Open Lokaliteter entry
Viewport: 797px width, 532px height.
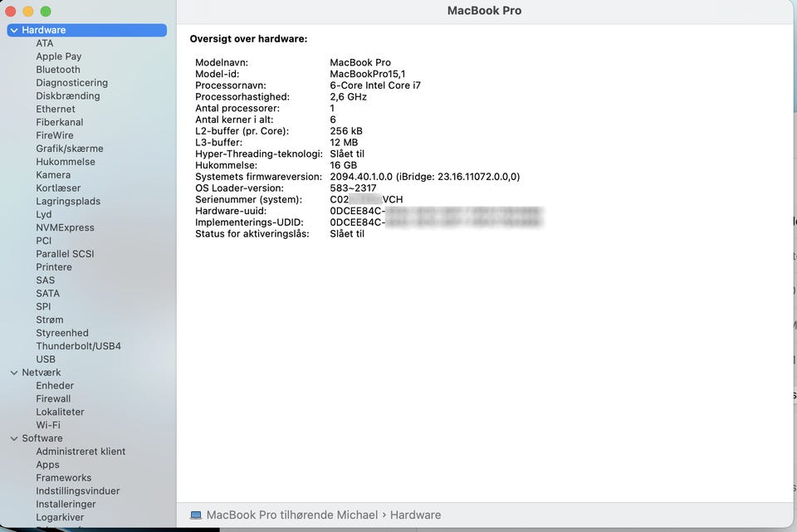click(x=60, y=412)
